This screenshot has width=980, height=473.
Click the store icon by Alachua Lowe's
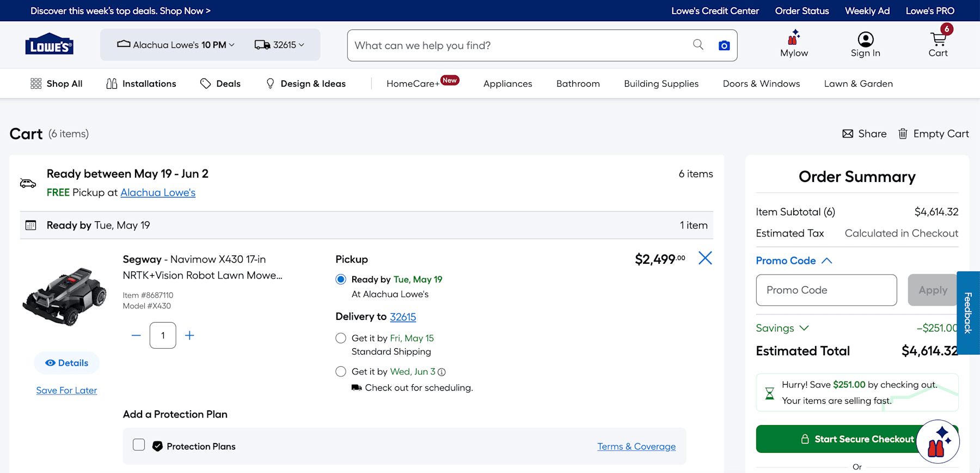point(124,44)
